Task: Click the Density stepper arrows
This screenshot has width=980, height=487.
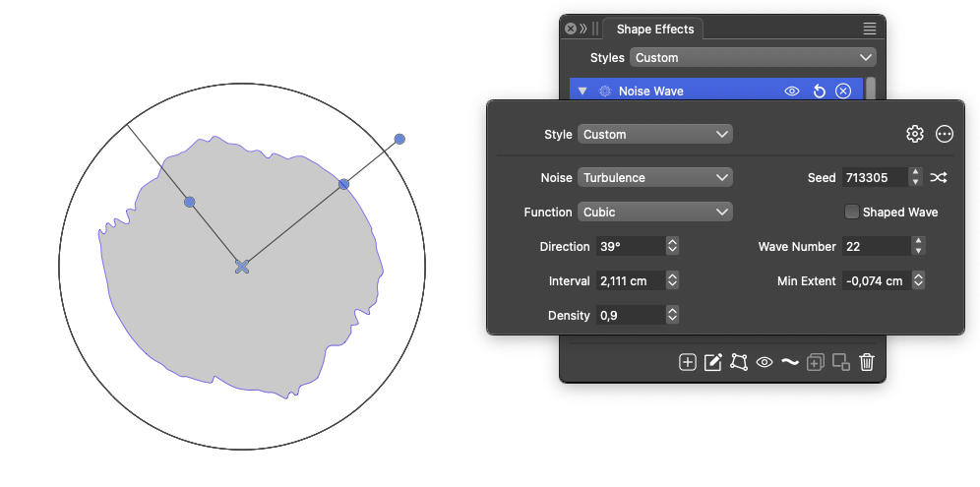Action: coord(672,316)
